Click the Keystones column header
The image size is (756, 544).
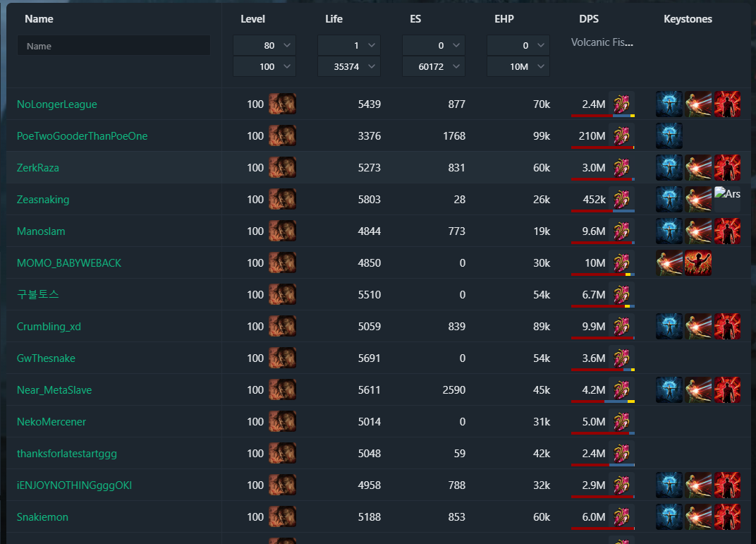pyautogui.click(x=688, y=19)
